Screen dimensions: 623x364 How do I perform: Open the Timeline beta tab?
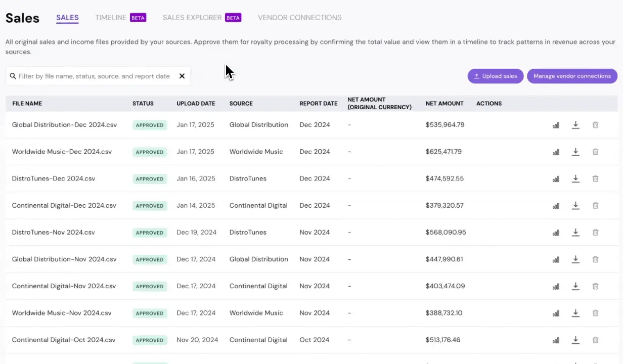(120, 18)
